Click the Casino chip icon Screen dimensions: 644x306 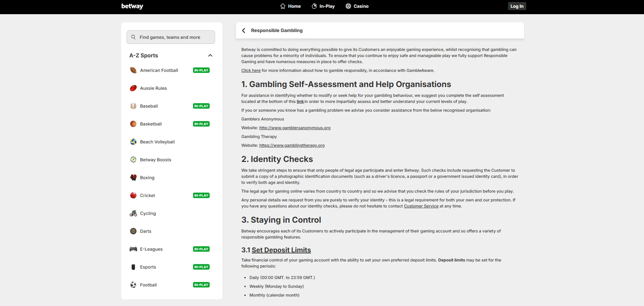click(x=348, y=6)
